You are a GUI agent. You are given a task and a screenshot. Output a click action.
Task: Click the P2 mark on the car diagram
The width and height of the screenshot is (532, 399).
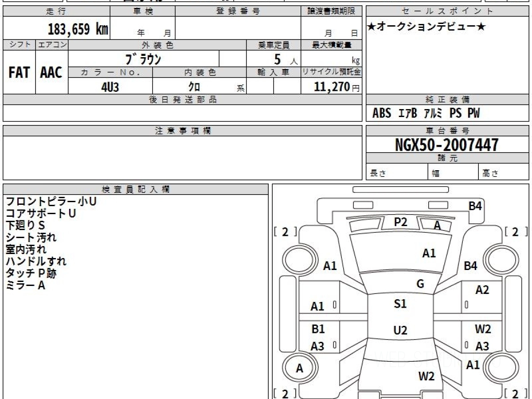pyautogui.click(x=400, y=222)
